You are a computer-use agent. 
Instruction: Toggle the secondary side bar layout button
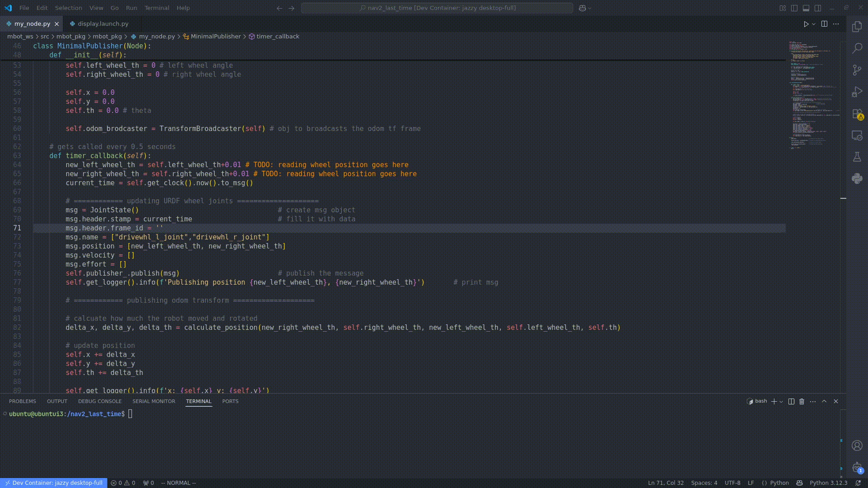pyautogui.click(x=818, y=8)
